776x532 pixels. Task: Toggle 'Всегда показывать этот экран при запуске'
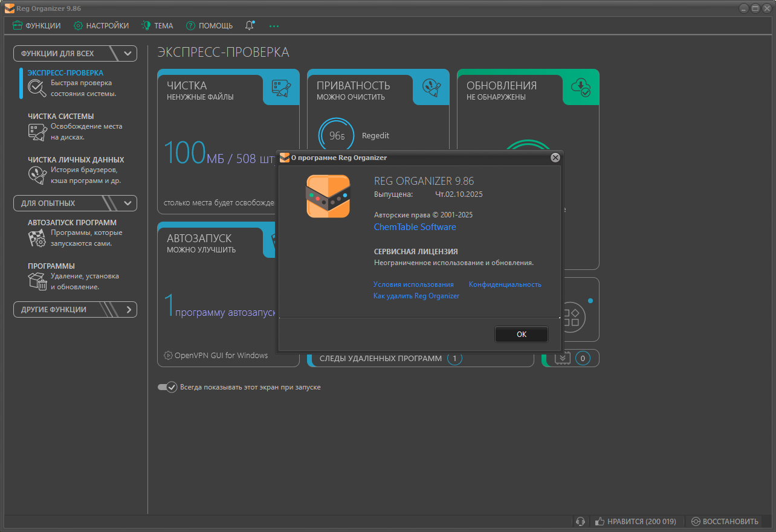pos(167,387)
